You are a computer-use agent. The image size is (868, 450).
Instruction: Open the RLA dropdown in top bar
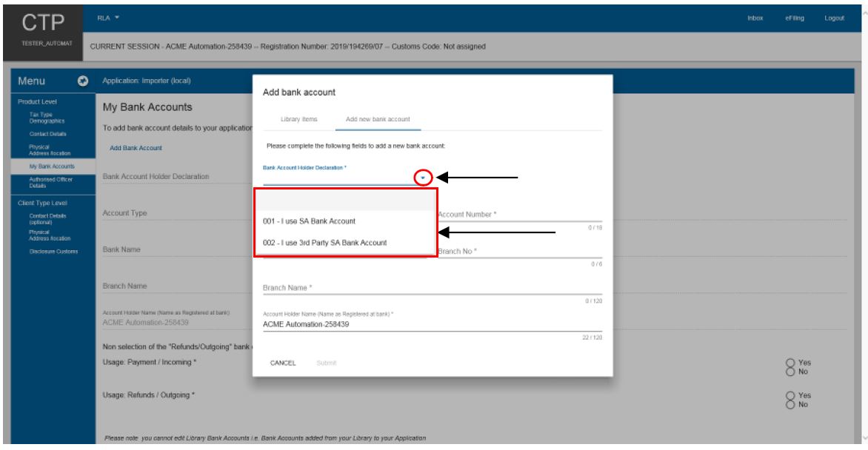pyautogui.click(x=108, y=18)
